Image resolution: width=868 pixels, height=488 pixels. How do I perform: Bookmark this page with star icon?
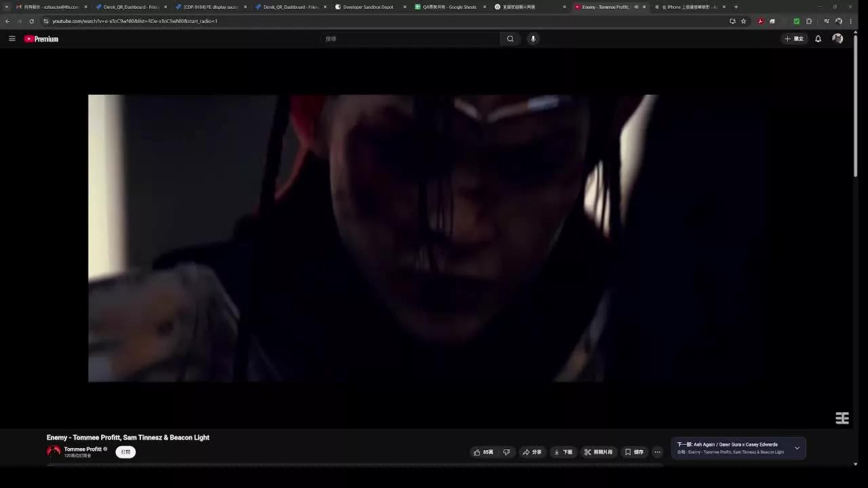[x=743, y=21]
